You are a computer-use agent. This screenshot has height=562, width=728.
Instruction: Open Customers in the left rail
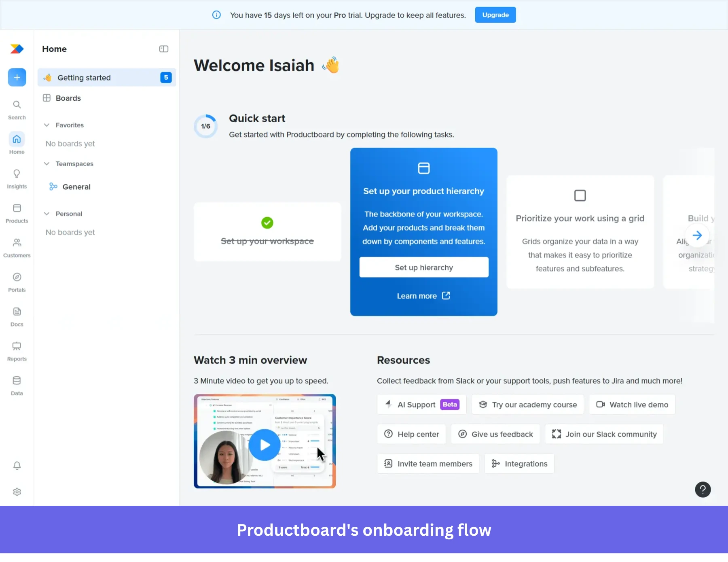17,248
